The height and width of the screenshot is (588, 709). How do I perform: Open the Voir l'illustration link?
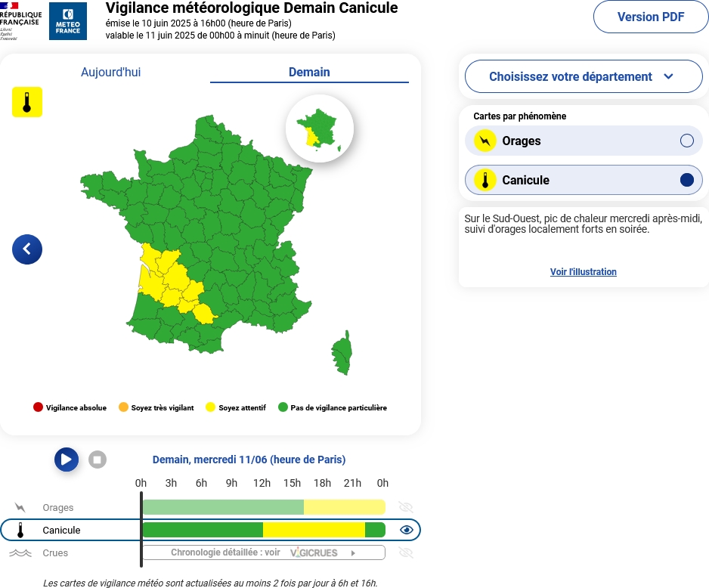pyautogui.click(x=584, y=271)
